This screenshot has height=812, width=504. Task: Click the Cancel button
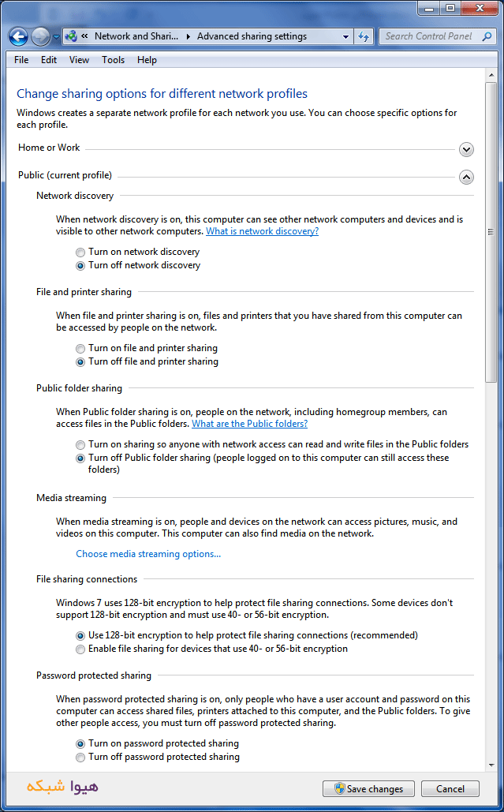pos(450,788)
